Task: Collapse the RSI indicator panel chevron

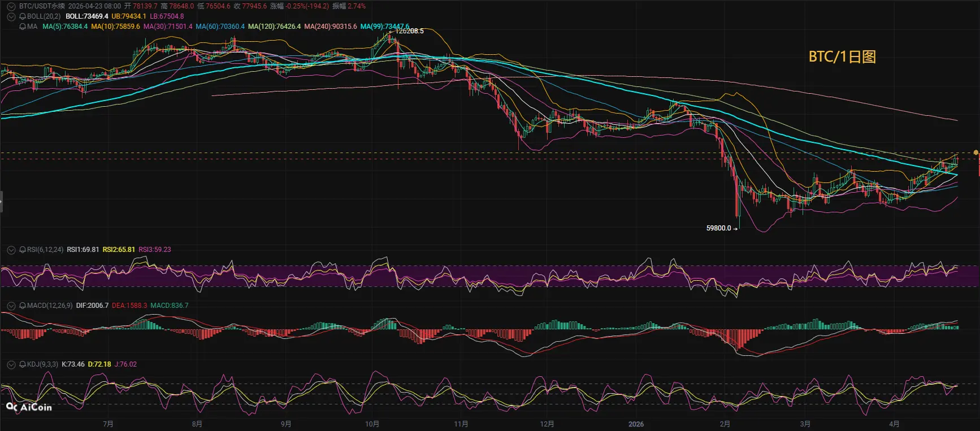Action: [x=11, y=250]
